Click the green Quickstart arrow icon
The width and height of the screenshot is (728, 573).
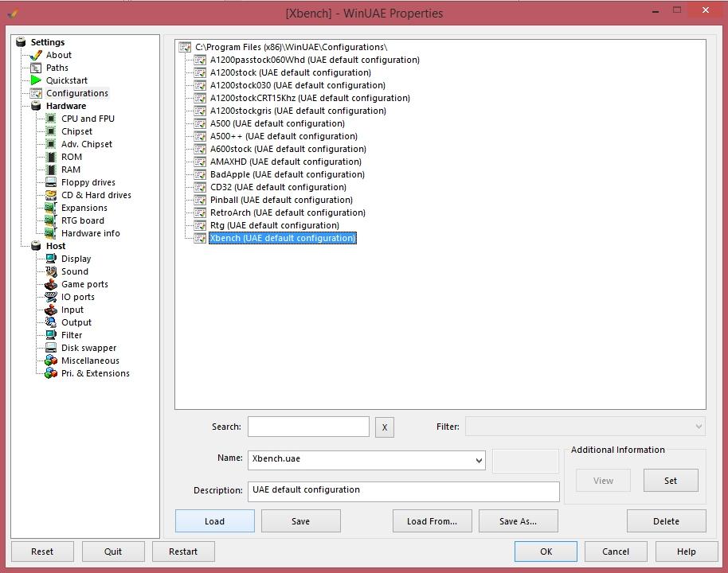coord(36,80)
